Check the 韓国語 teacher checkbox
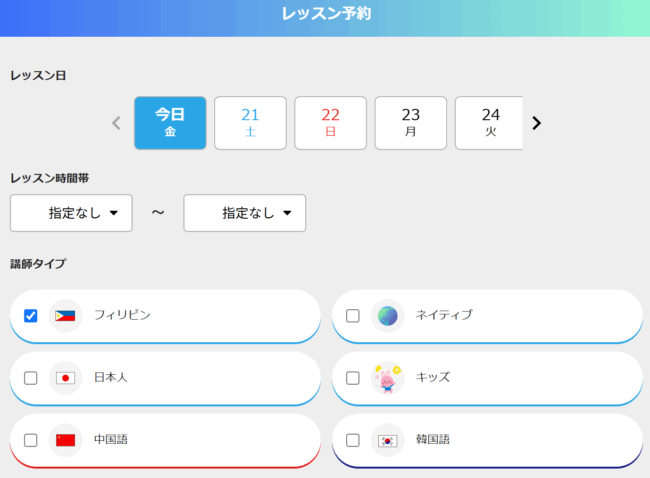The image size is (650, 478). 353,440
